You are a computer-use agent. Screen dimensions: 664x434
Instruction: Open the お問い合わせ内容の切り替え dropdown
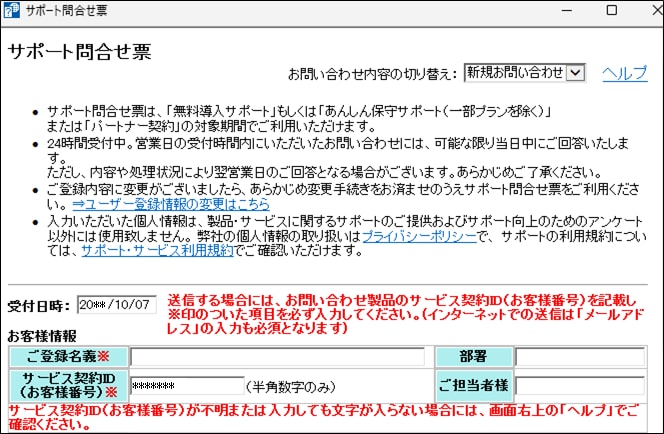click(524, 73)
